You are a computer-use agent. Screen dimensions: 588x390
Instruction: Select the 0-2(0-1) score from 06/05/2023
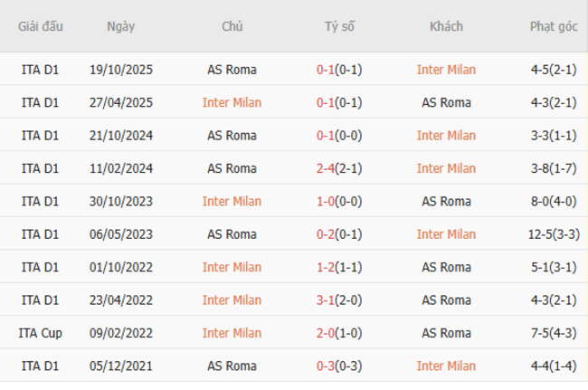pyautogui.click(x=339, y=234)
